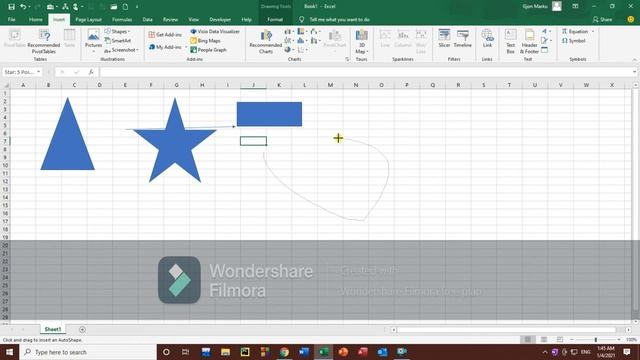Open the Drawing Tools Format tab
The image size is (640, 360).
click(x=275, y=19)
